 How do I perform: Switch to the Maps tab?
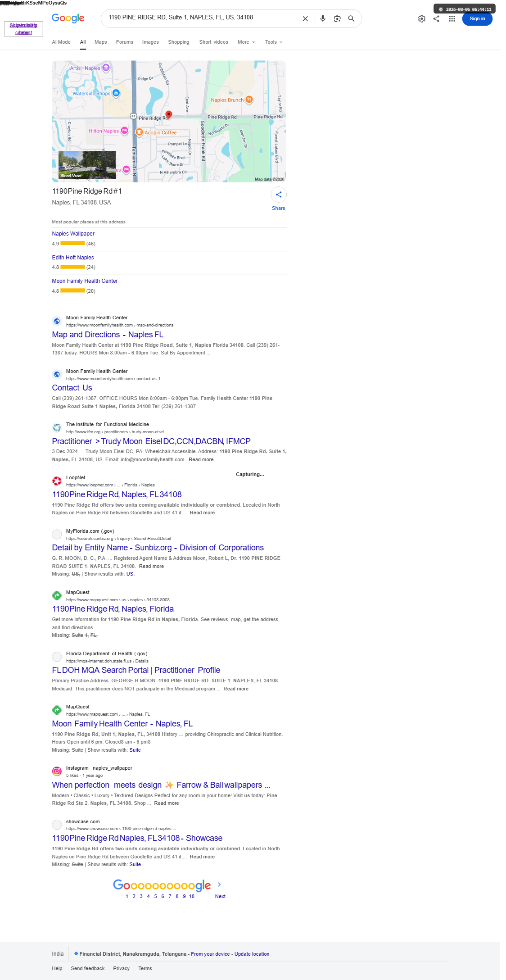[x=101, y=42]
